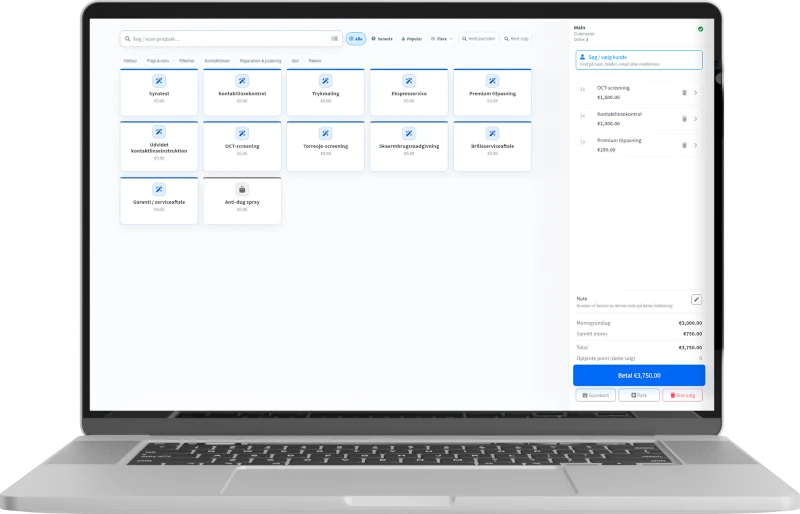Click the Total amount €3,750.00
The width and height of the screenshot is (800, 514).
[690, 348]
